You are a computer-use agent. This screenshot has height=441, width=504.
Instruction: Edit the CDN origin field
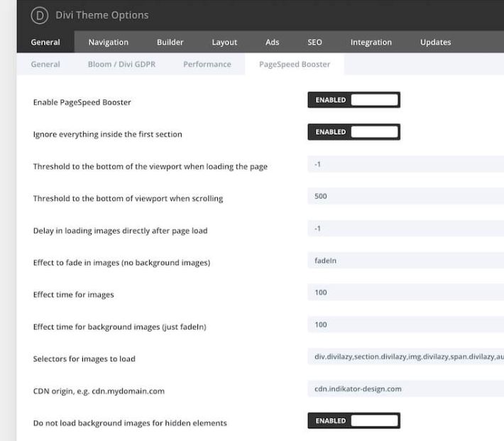[x=405, y=389]
